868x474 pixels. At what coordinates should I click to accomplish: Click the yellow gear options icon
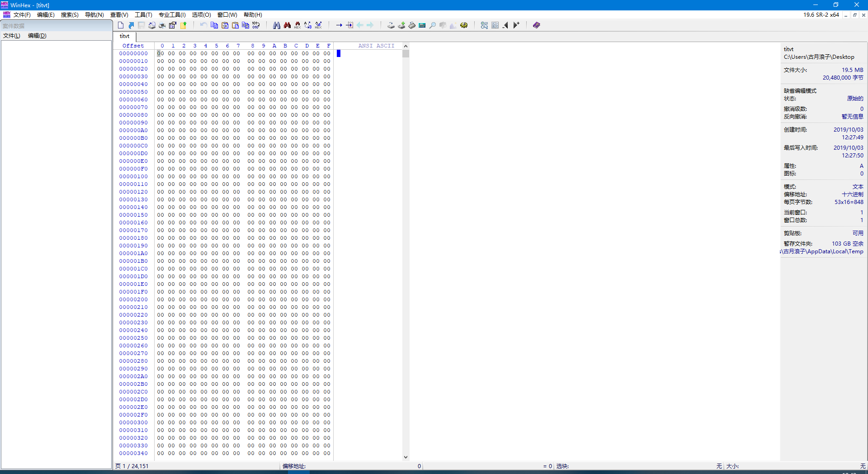(x=464, y=25)
